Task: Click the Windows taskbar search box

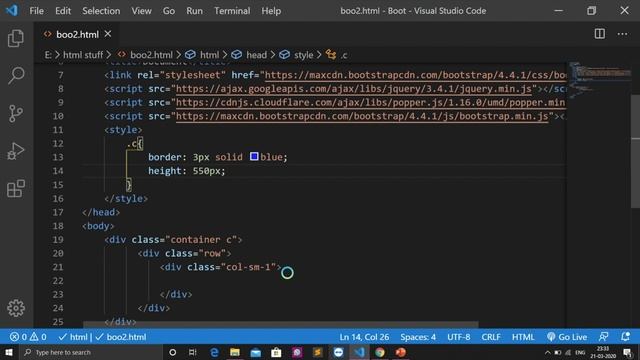Action: (91, 352)
